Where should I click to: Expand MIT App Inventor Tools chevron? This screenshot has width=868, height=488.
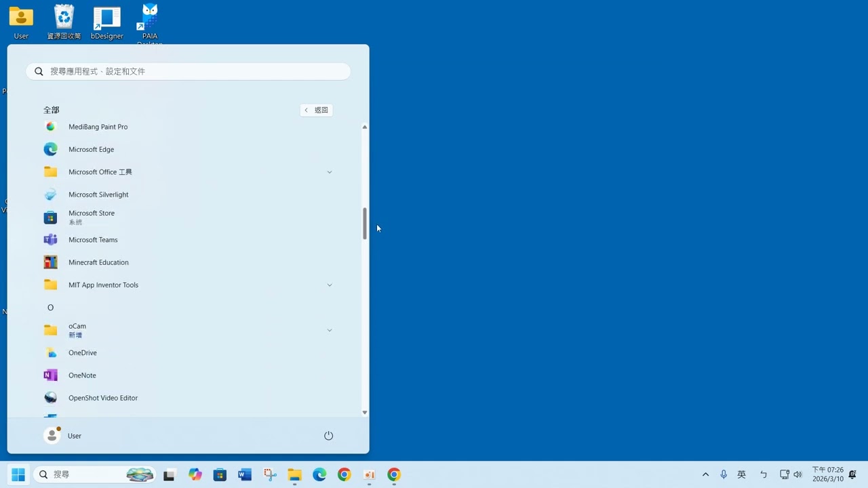330,285
